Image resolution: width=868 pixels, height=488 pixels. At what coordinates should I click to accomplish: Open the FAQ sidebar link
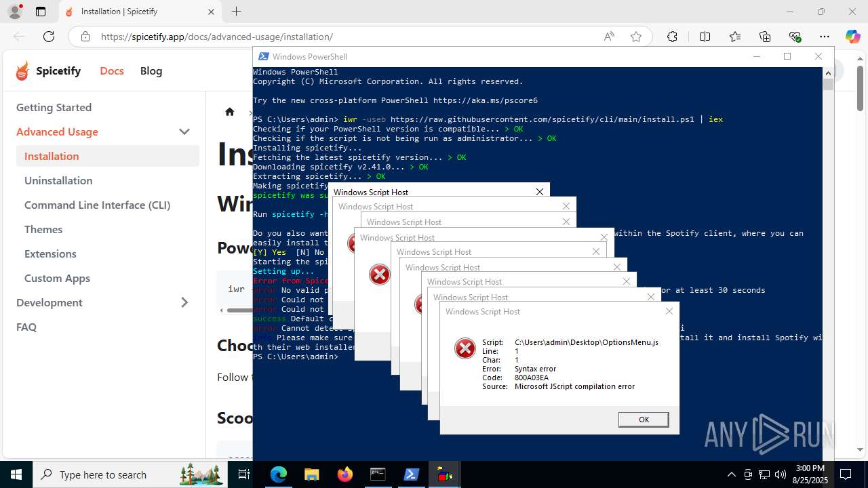[108, 327]
